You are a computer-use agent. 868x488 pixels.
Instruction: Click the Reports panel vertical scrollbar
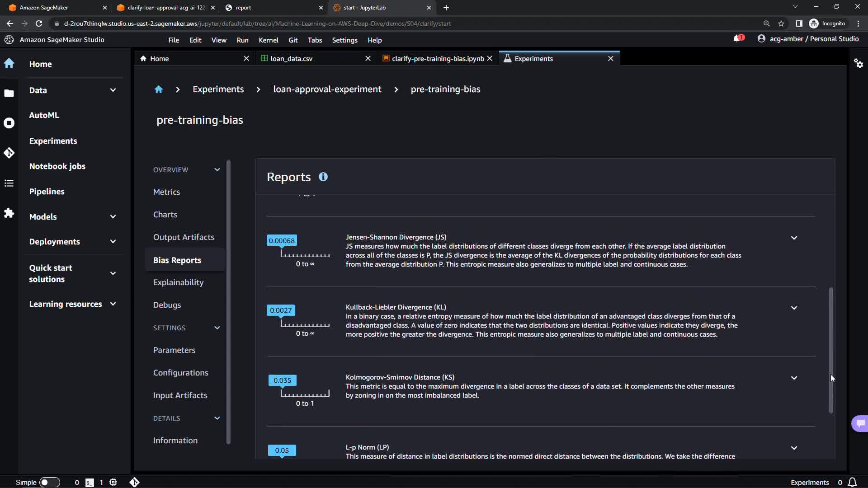coord(830,350)
